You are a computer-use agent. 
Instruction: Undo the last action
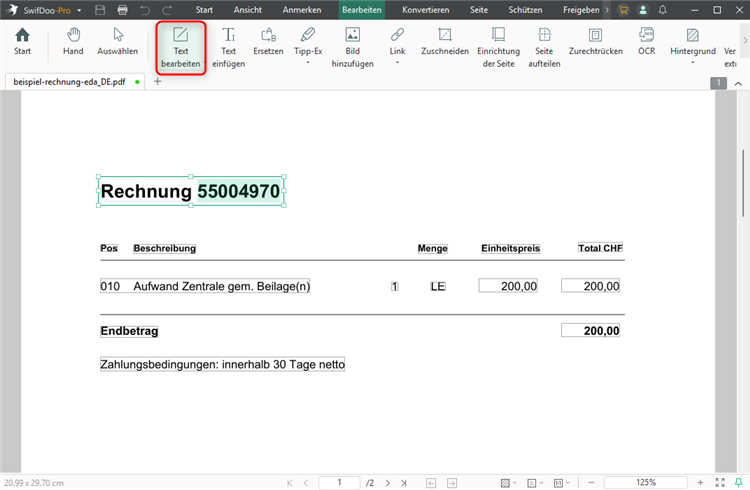tap(145, 10)
